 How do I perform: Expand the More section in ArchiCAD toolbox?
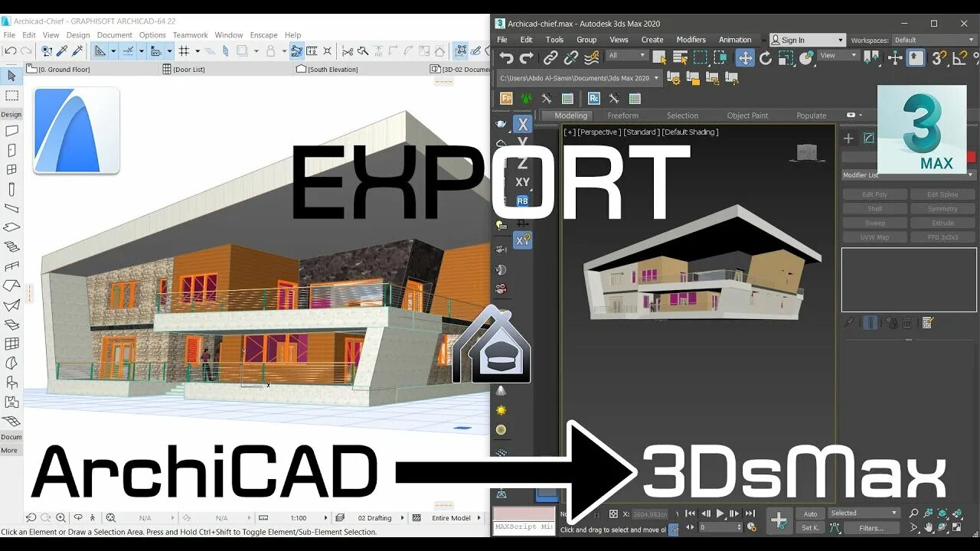tap(9, 450)
